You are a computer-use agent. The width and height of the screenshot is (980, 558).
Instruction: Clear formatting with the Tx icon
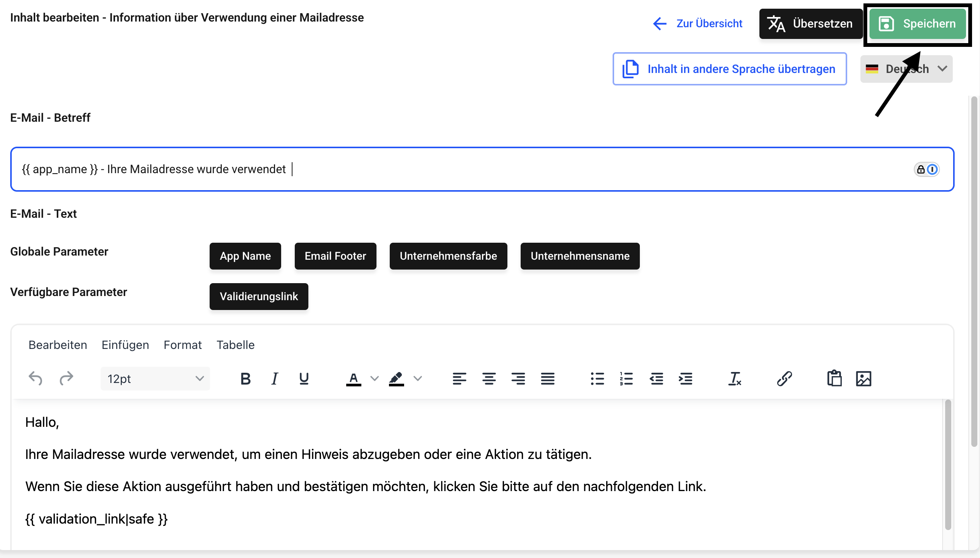click(734, 379)
